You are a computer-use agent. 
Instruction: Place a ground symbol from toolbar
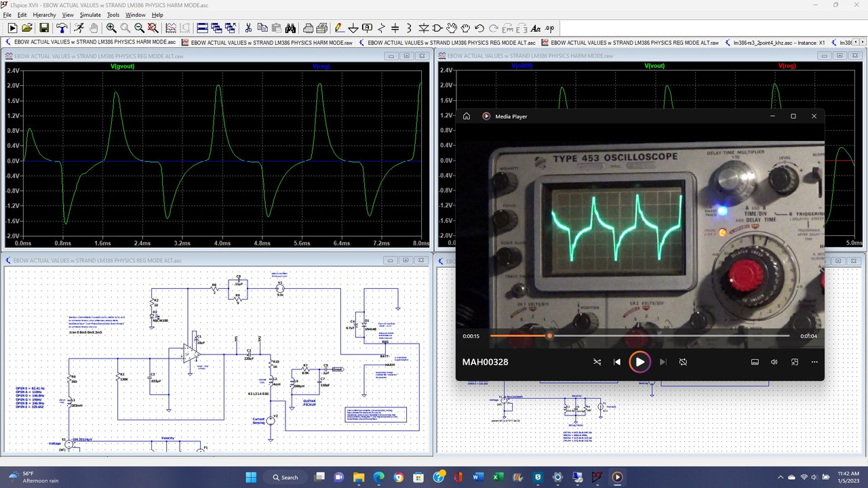tap(353, 28)
